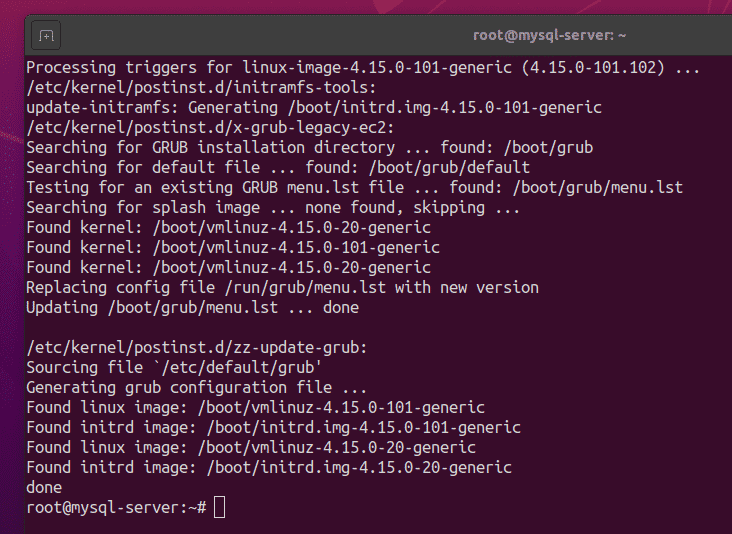The width and height of the screenshot is (732, 534).
Task: Click the terminal cursor block at the prompt
Action: 220,508
